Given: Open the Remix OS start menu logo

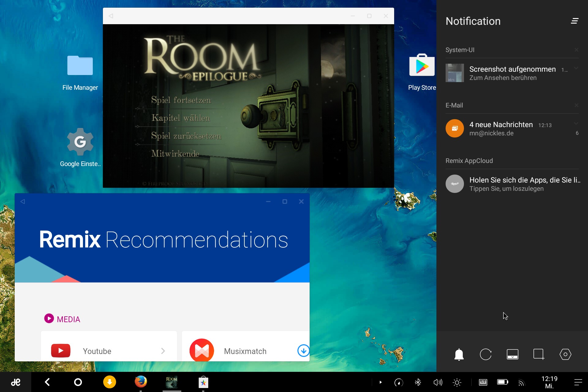Looking at the screenshot, I should (x=15, y=382).
